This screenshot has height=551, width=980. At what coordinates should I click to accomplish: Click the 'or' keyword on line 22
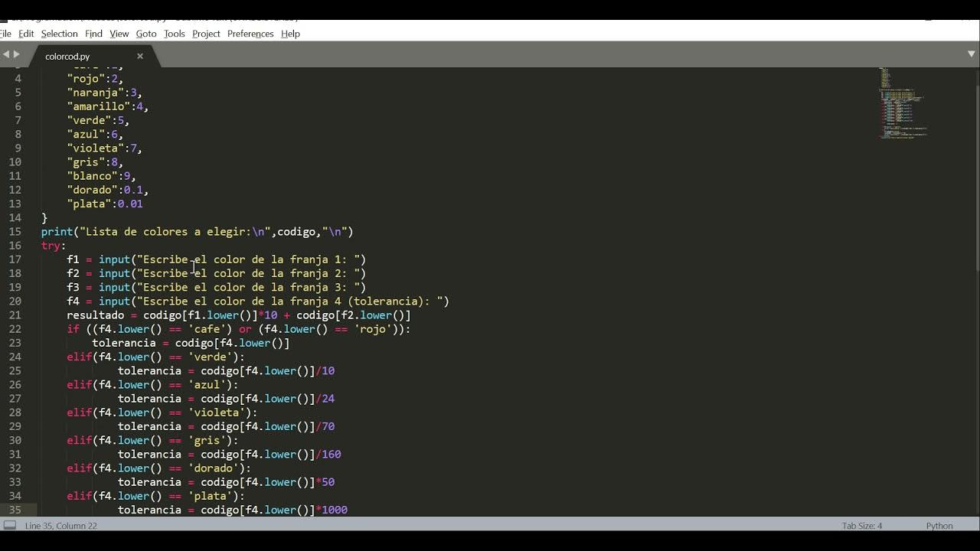pos(245,329)
